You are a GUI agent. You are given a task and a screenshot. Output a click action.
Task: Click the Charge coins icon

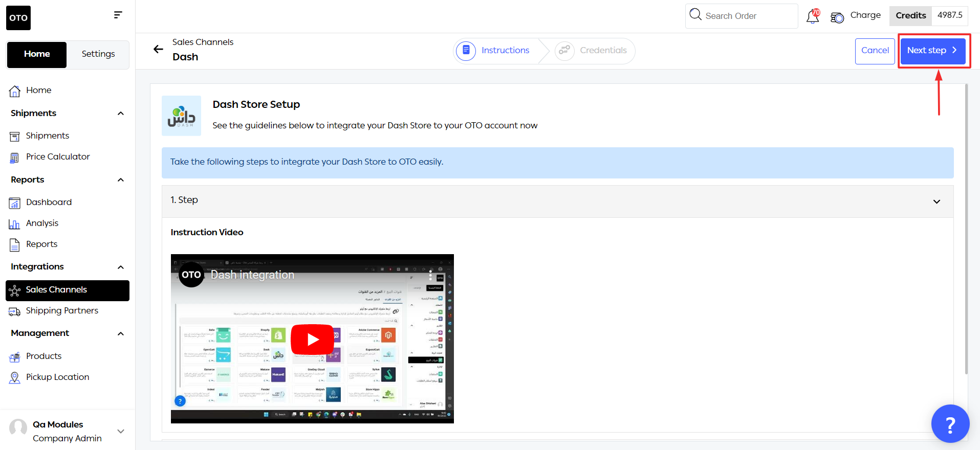837,17
